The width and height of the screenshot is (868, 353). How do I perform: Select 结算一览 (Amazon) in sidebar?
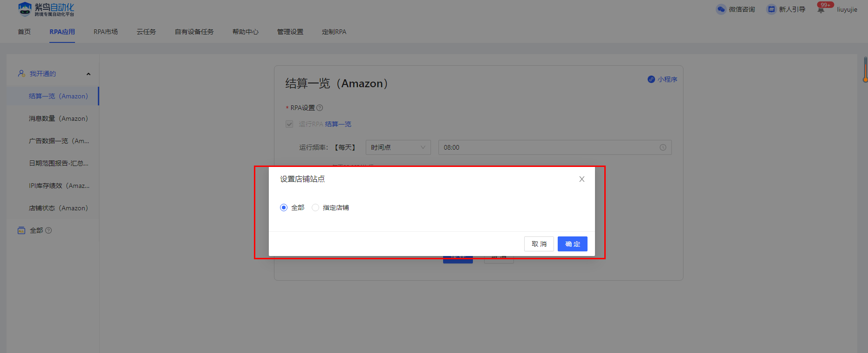(x=53, y=96)
